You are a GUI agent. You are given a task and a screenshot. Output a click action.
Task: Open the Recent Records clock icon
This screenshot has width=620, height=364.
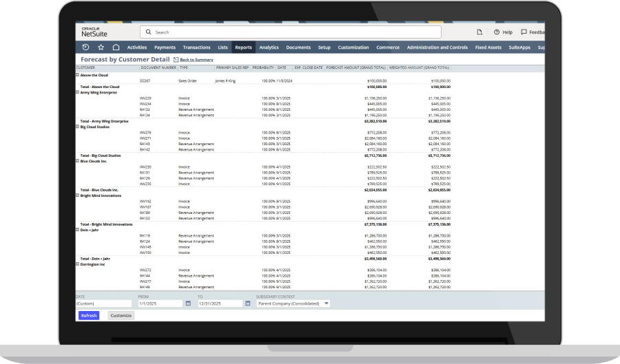click(85, 47)
